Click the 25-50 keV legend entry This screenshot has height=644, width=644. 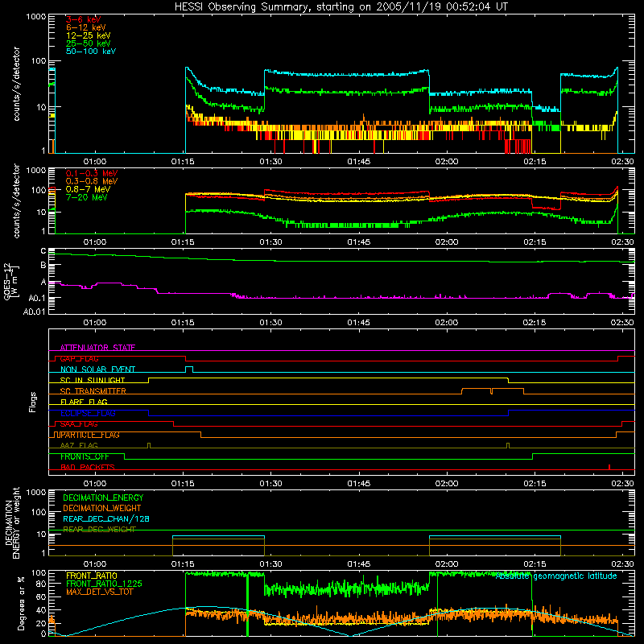pos(89,43)
